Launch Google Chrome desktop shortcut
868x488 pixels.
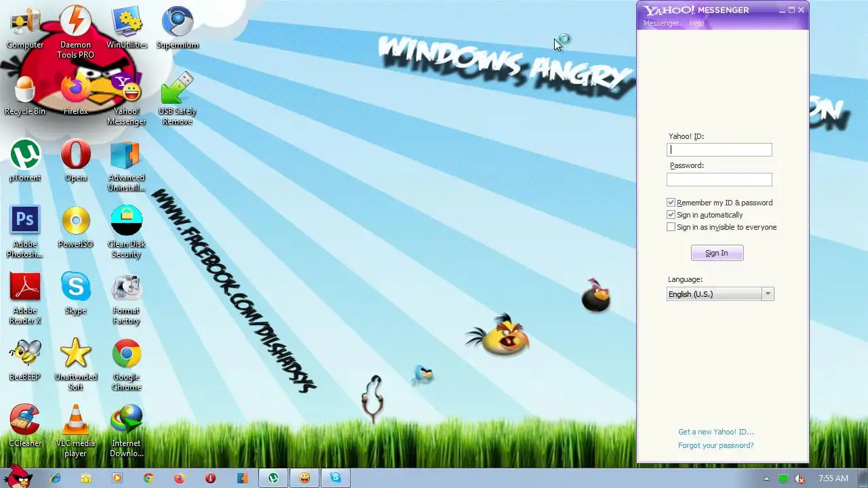[x=126, y=366]
